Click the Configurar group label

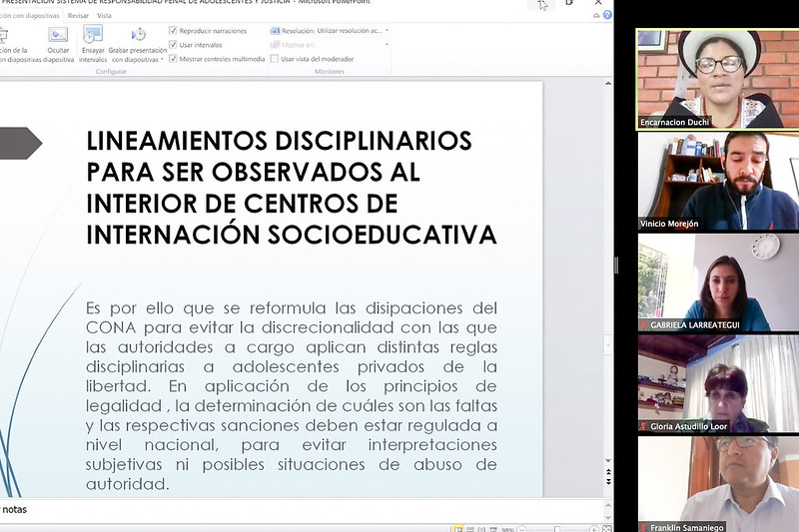click(x=111, y=71)
